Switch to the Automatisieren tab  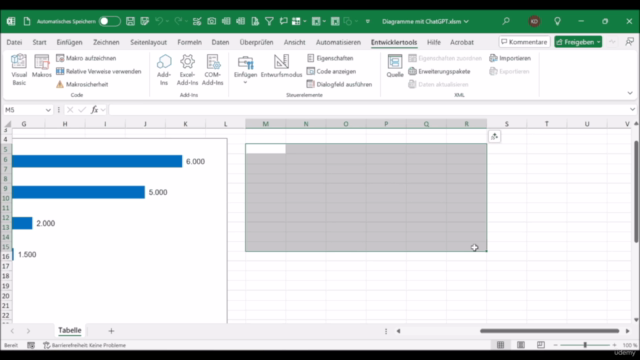point(338,42)
